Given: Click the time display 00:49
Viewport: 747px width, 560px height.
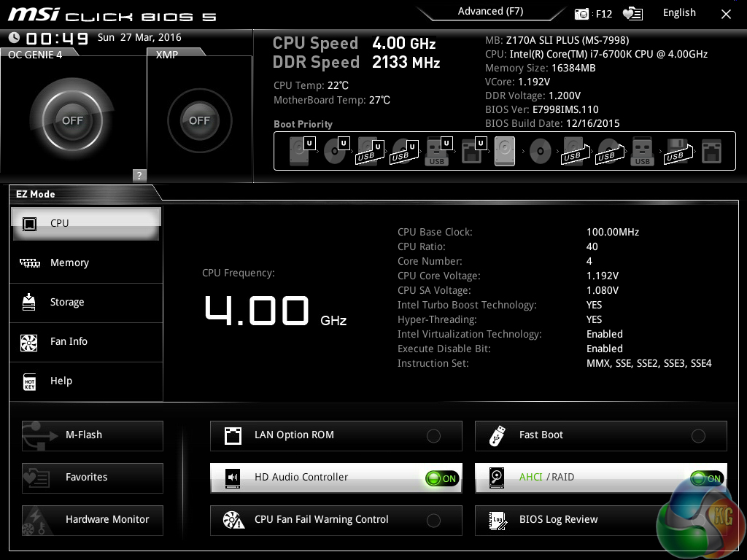Looking at the screenshot, I should 56,38.
